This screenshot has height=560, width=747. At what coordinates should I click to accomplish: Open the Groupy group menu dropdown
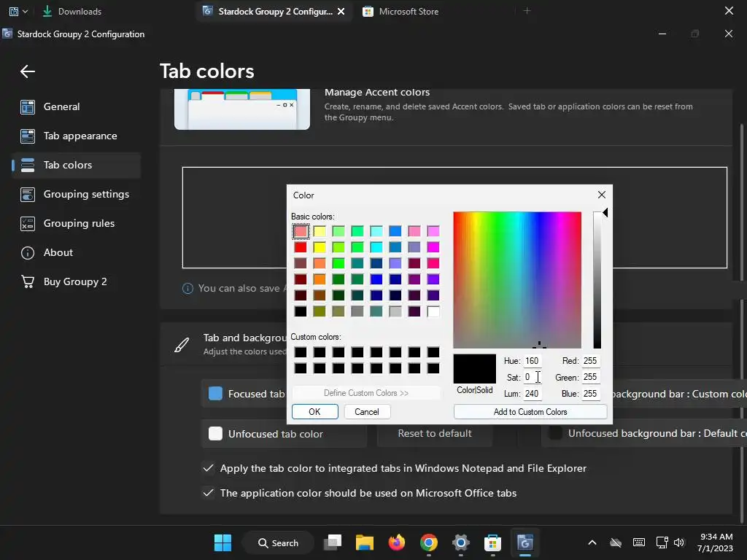[18, 11]
